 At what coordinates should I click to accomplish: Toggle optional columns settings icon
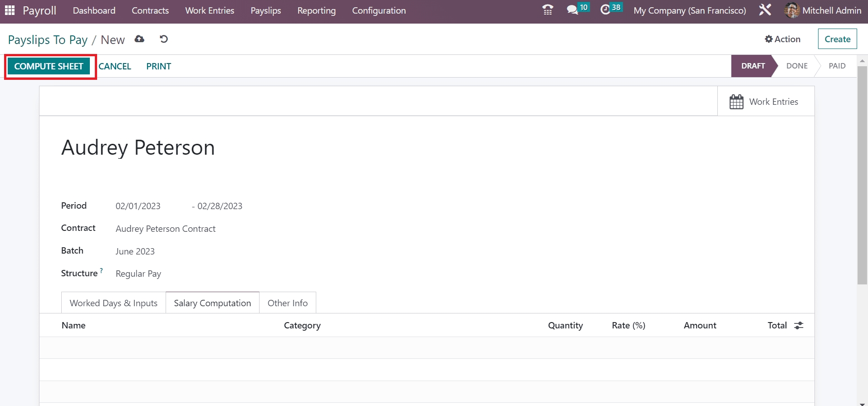799,325
